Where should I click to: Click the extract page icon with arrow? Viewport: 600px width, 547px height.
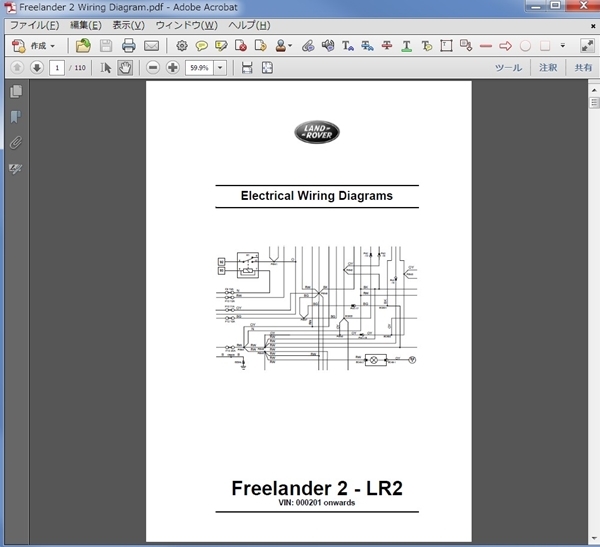click(x=261, y=46)
